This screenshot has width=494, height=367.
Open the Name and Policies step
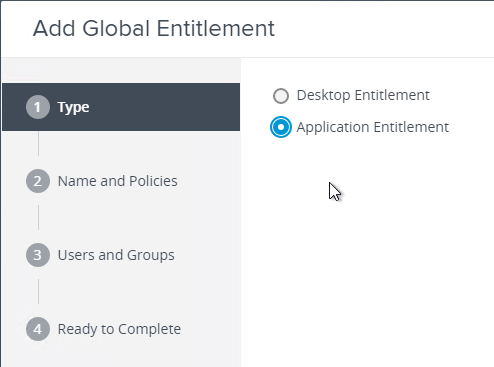click(118, 181)
